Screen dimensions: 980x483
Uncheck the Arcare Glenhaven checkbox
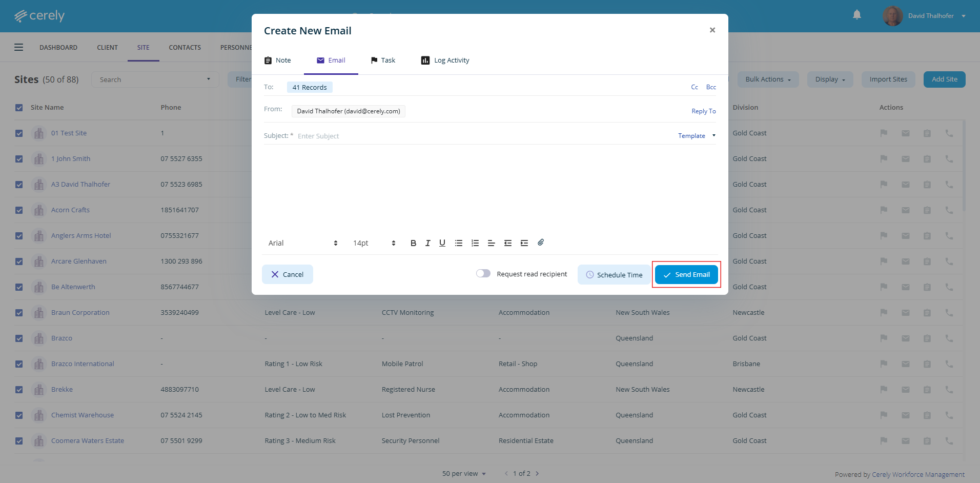click(x=19, y=261)
